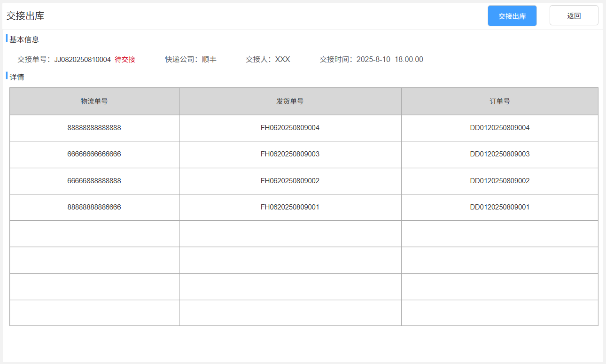Open order number DD0120250809004
This screenshot has width=606, height=364.
[499, 128]
